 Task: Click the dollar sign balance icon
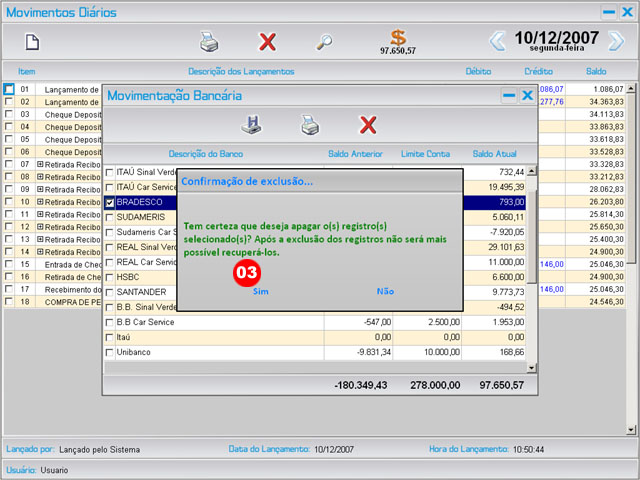tap(398, 38)
